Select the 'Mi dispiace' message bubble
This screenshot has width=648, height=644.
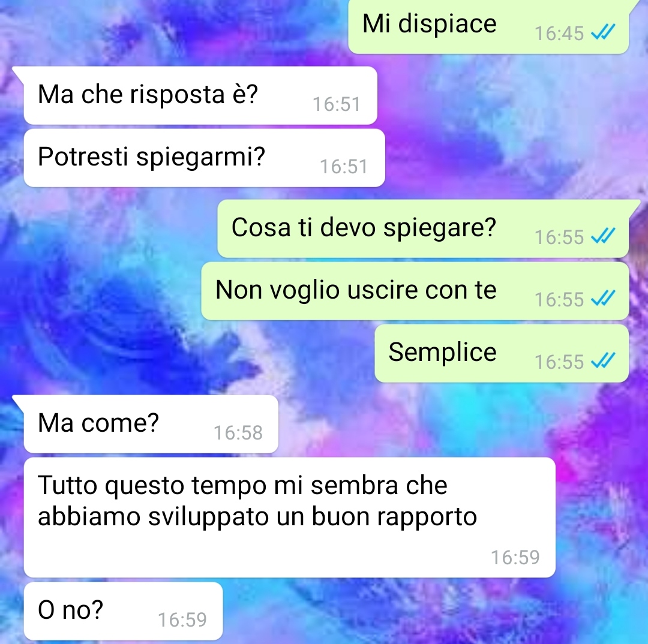click(x=488, y=26)
